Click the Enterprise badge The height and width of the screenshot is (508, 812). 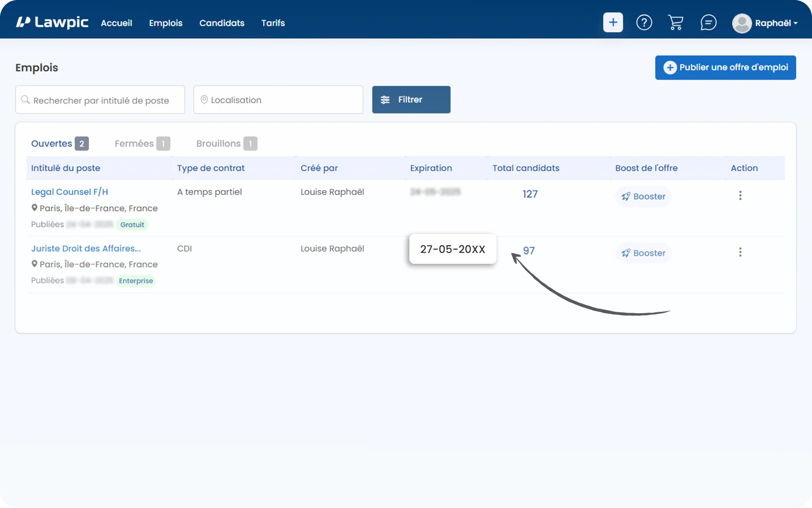tap(136, 281)
